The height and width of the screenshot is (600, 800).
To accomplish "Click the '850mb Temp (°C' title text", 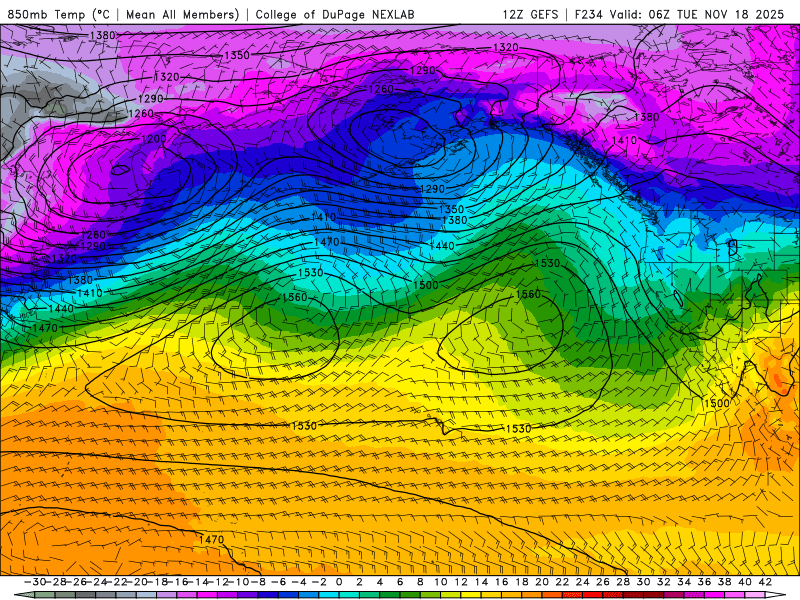I will tap(59, 15).
